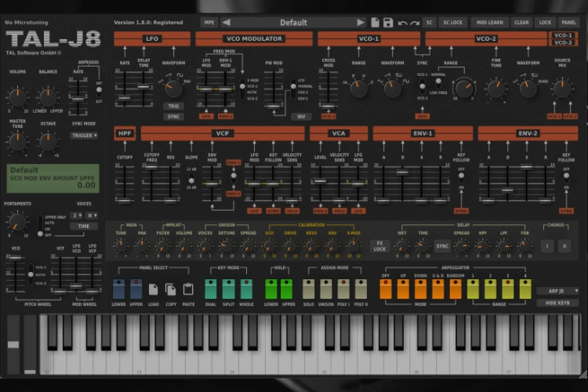Click the panel Copy icon
The height and width of the screenshot is (392, 588).
171,289
